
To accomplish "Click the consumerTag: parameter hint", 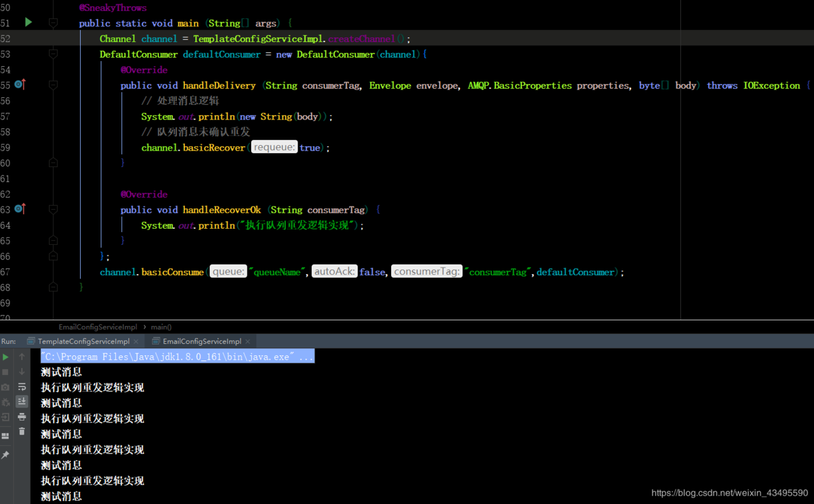I will point(427,272).
